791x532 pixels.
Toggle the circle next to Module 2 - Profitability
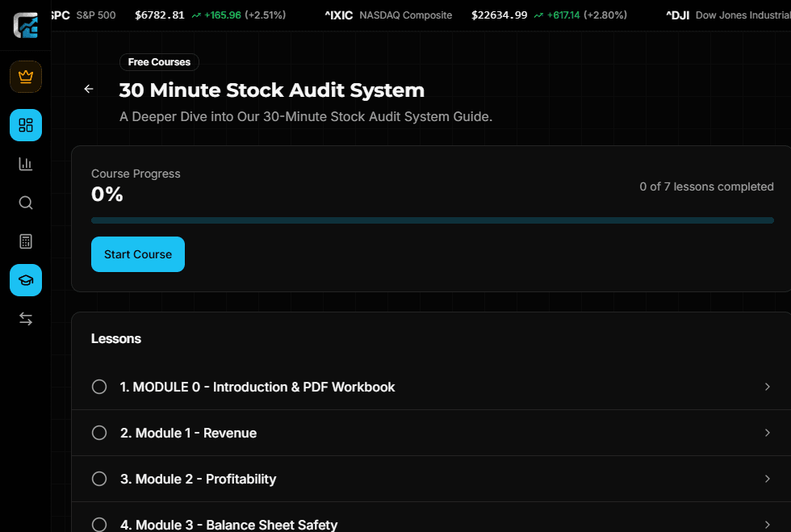click(x=99, y=479)
